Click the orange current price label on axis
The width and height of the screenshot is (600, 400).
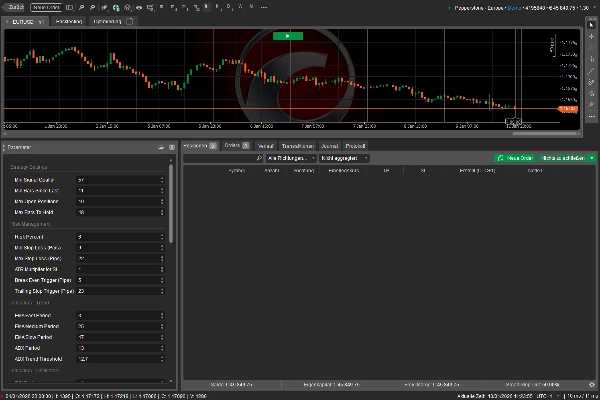point(568,109)
